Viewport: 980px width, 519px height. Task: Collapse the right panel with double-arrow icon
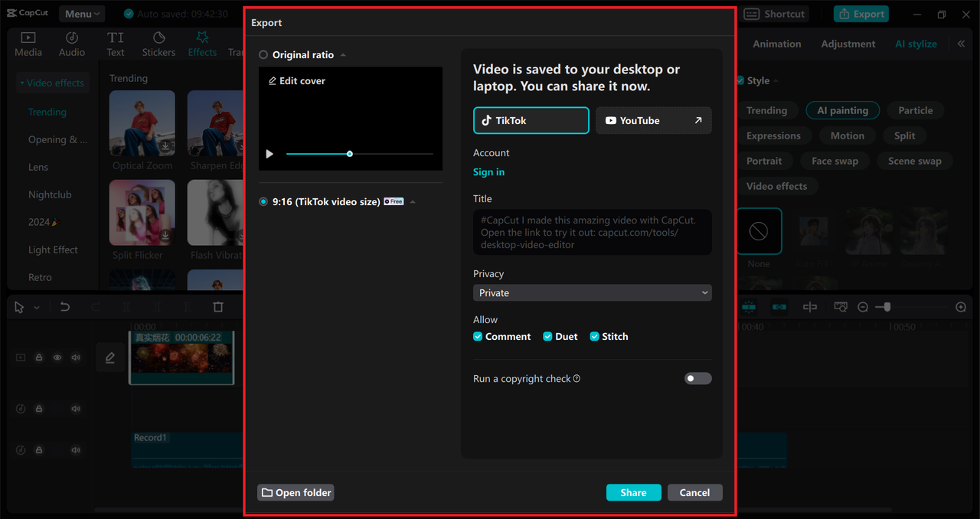pos(961,44)
